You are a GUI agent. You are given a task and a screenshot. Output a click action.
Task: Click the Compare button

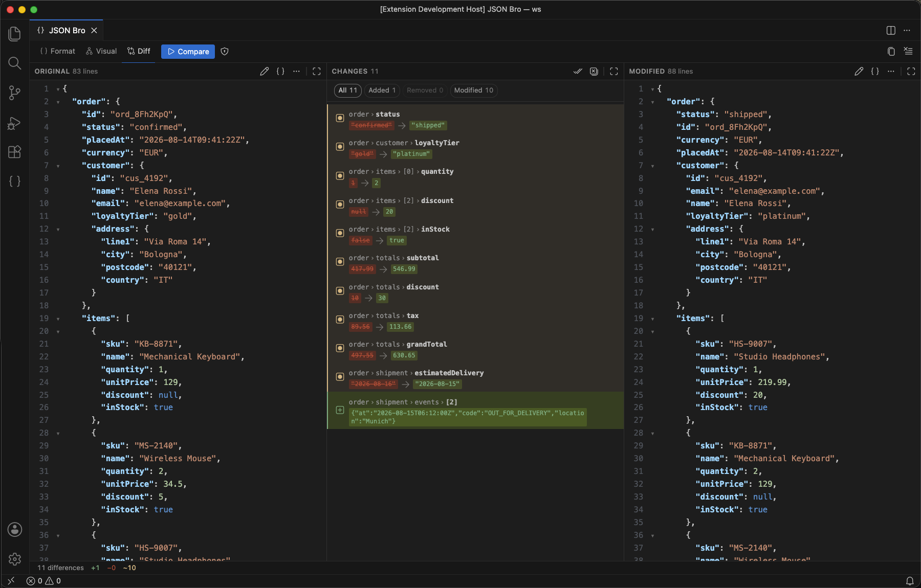pos(188,52)
